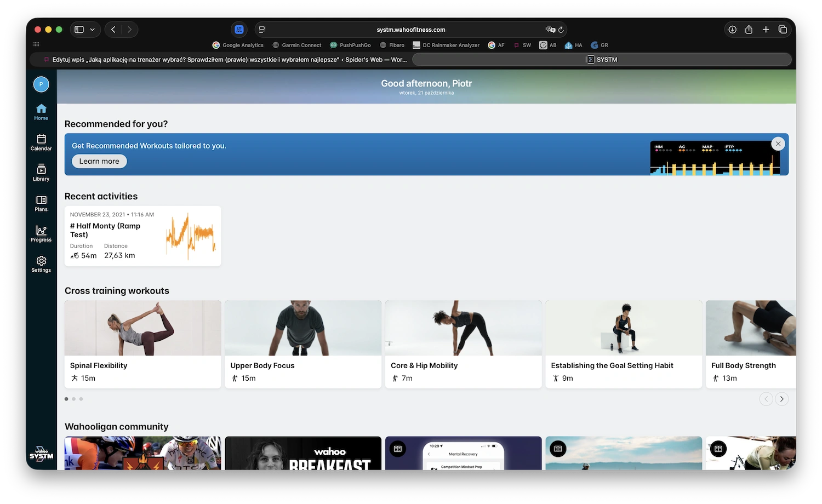Open the workout Library

[41, 173]
